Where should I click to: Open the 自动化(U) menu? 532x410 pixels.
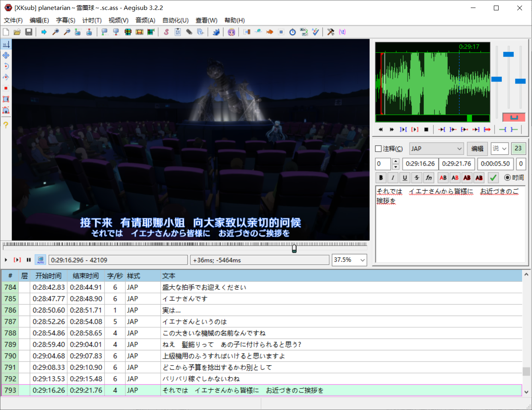click(x=175, y=20)
